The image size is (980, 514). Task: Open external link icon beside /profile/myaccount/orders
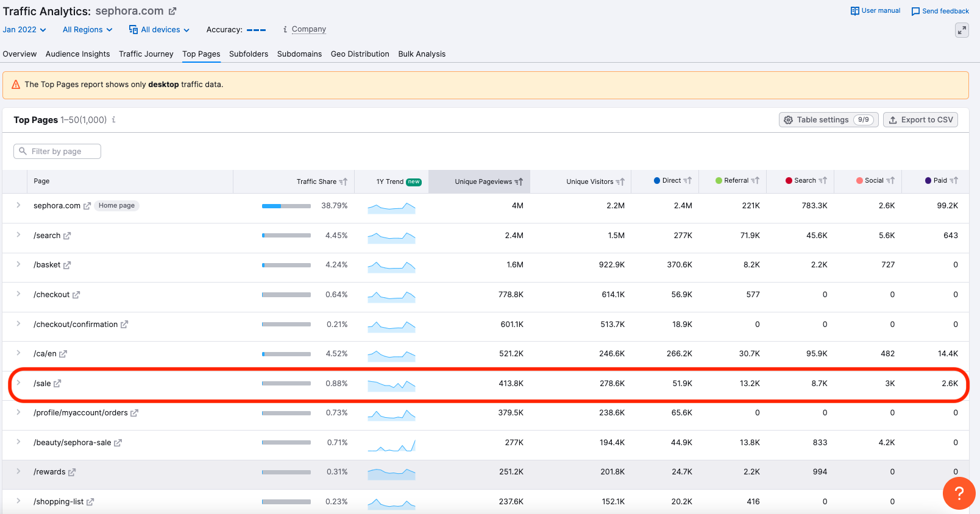click(134, 413)
